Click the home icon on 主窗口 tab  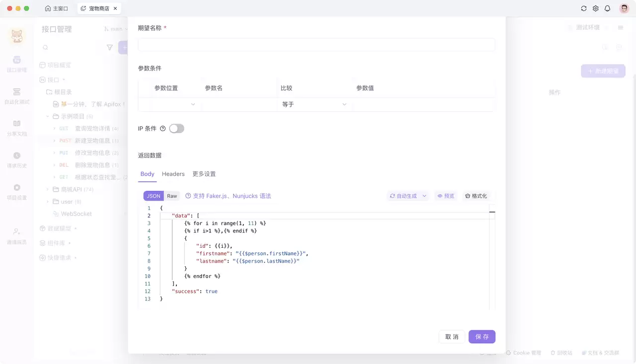(48, 8)
